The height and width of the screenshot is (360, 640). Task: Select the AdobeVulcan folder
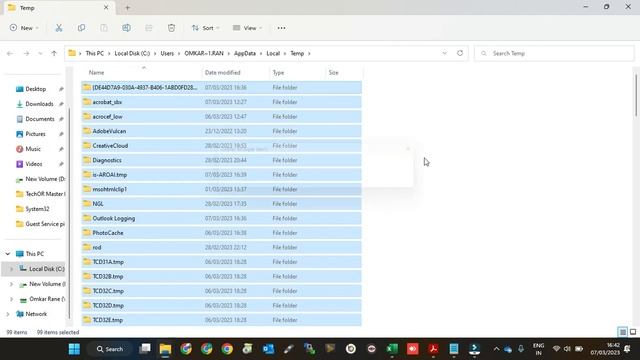pos(221,131)
